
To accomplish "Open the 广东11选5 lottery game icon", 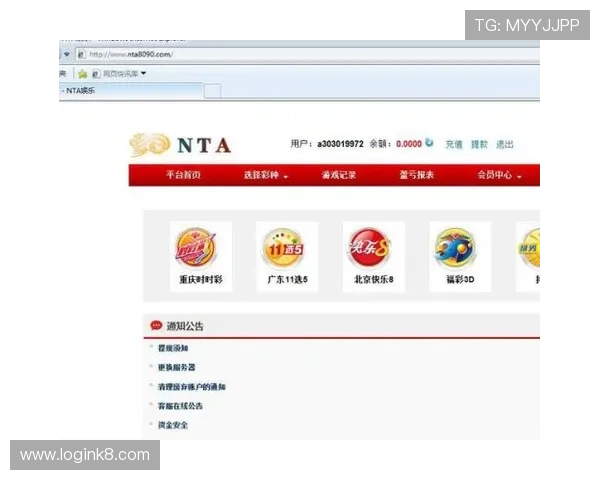I will pos(283,248).
